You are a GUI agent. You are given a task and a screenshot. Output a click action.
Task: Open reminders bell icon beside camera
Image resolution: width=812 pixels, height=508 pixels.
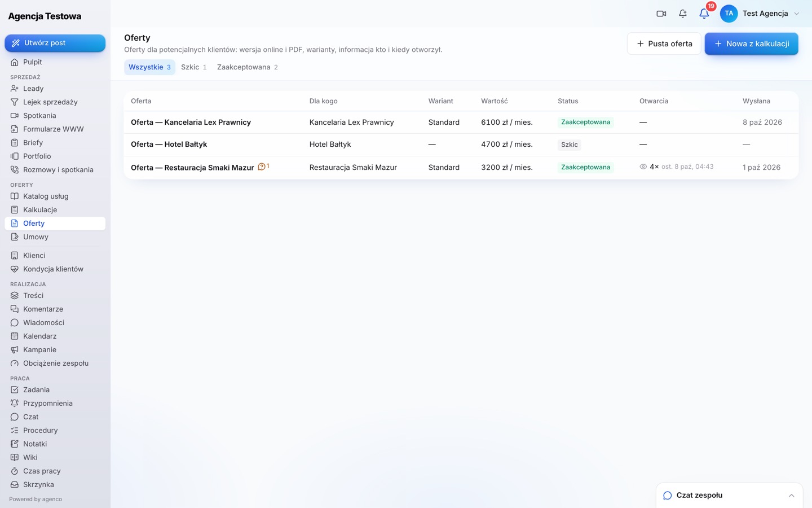pos(683,14)
